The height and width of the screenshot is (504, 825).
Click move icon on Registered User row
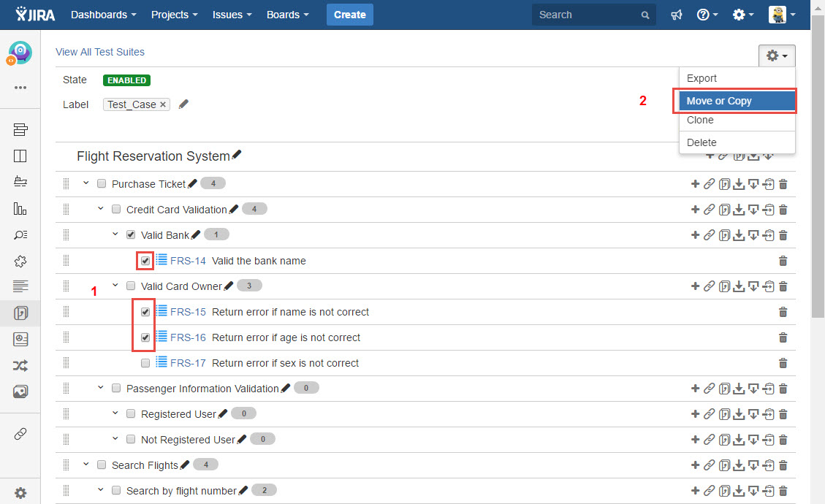tap(768, 414)
